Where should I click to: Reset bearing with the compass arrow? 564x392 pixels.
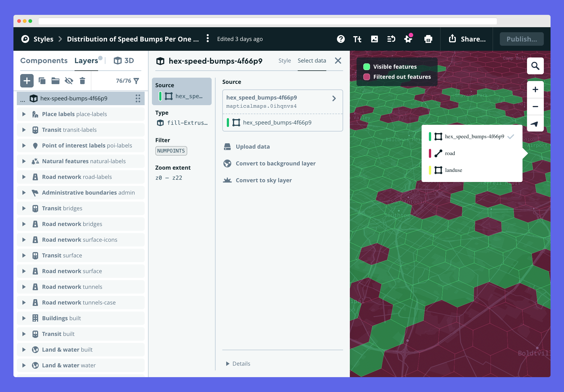click(x=535, y=124)
